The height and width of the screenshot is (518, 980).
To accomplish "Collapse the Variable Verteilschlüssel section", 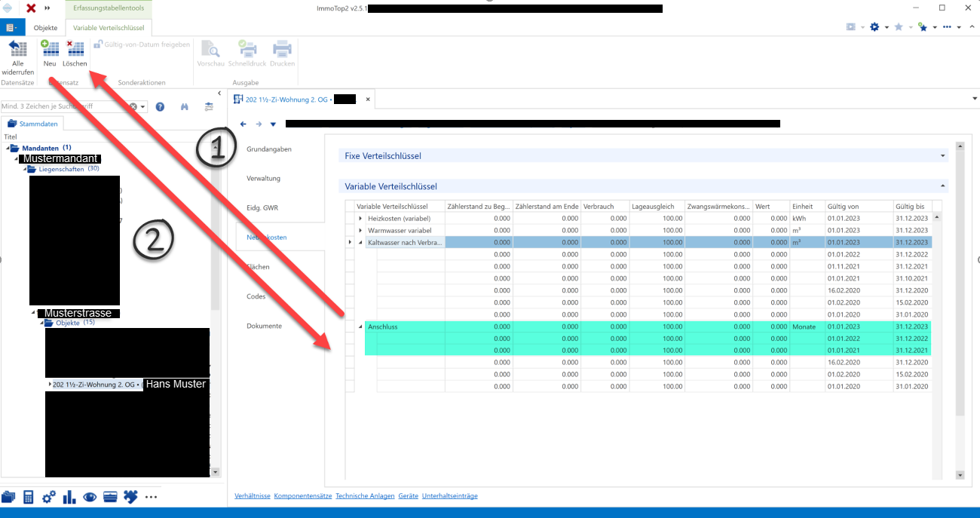I will click(943, 185).
